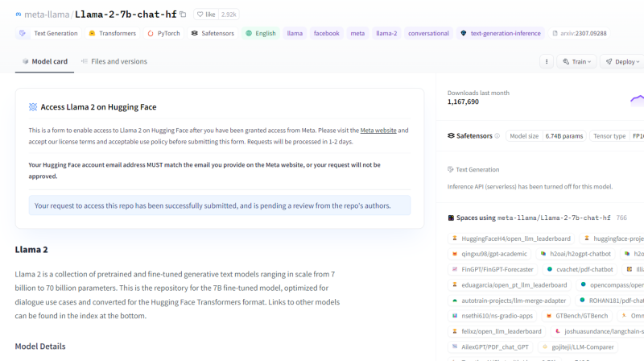Click the 766 spaces count

[x=621, y=218]
